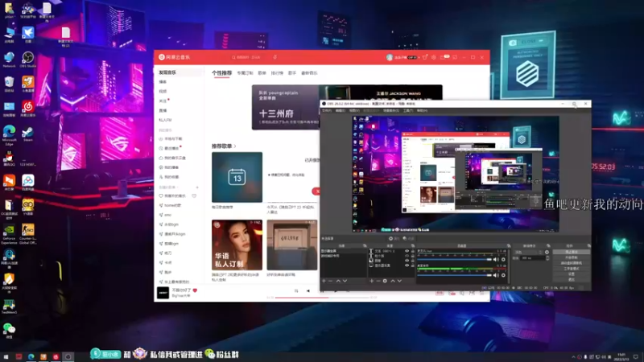Expand 推荐歌单 chevron arrow
Image resolution: width=644 pixels, height=362 pixels.
(x=235, y=146)
